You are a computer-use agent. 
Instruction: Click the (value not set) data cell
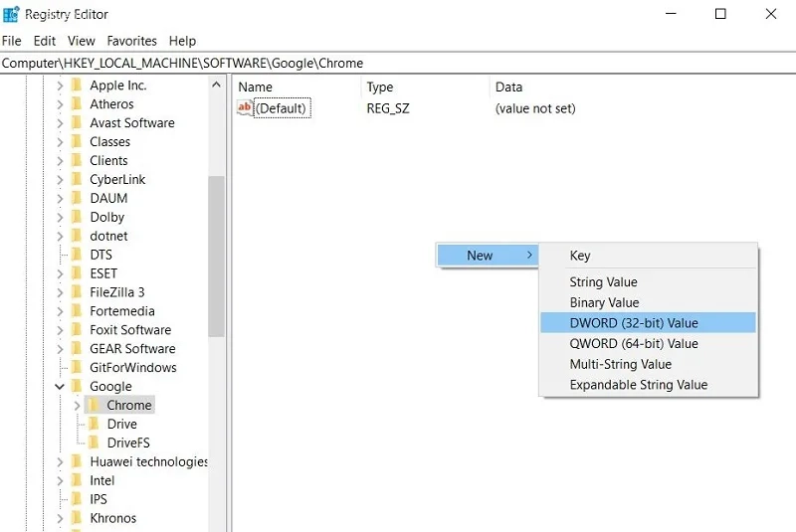535,108
